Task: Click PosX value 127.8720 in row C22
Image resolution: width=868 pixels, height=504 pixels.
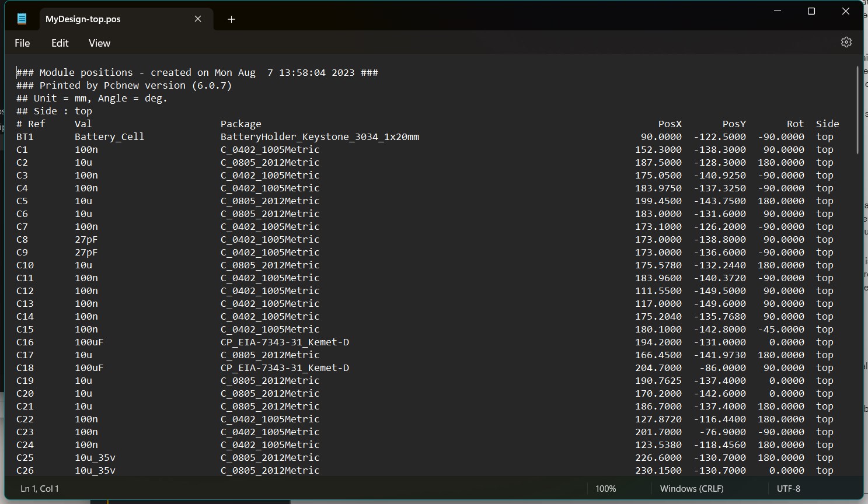Action: coord(658,419)
